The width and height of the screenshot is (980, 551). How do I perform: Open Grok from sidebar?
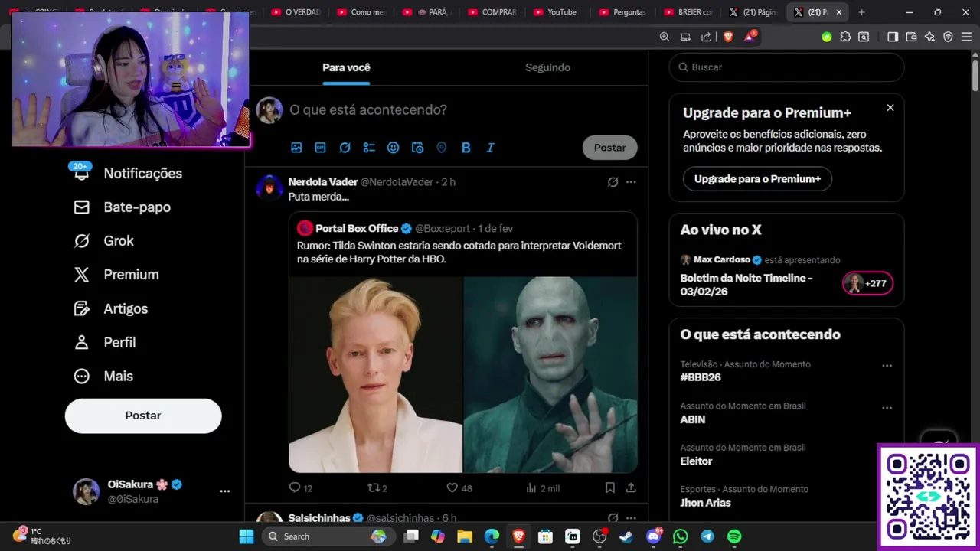104,241
